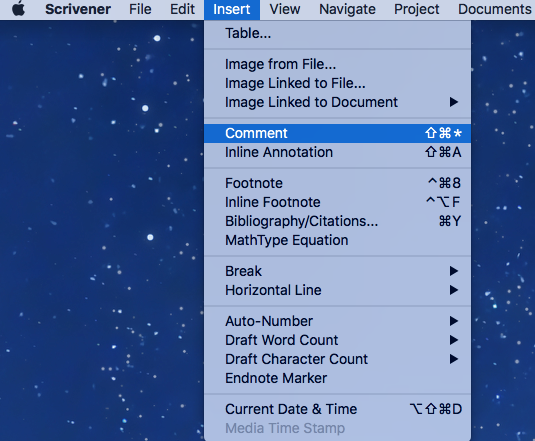Insert Current Date & Time
Viewport: 535px width, 441px height.
pyautogui.click(x=337, y=409)
